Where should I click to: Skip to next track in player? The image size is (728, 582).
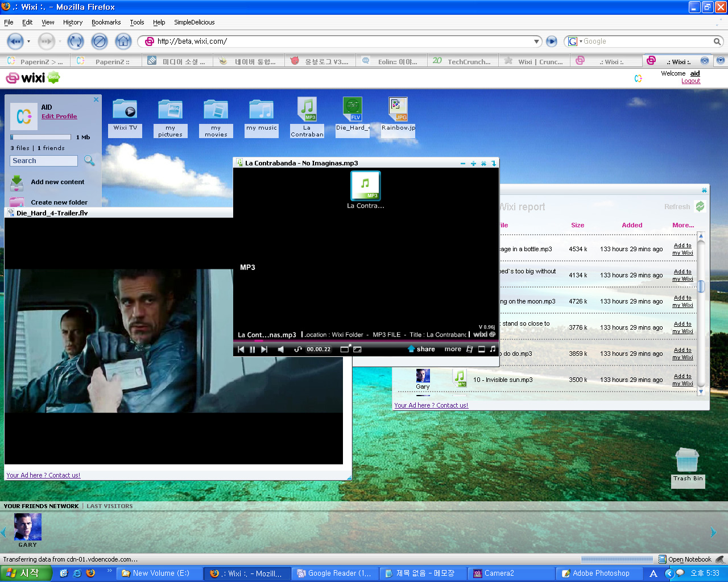(x=264, y=350)
